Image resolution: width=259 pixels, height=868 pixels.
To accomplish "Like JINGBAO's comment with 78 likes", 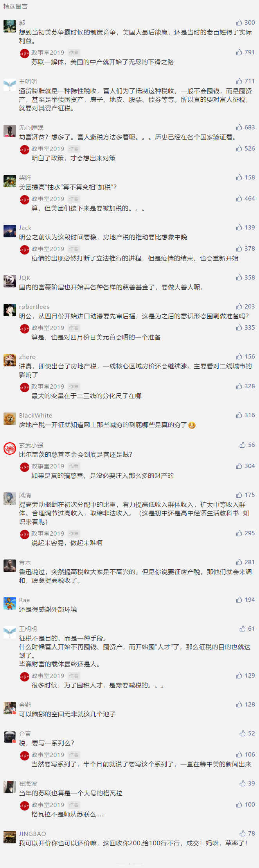I will click(243, 834).
